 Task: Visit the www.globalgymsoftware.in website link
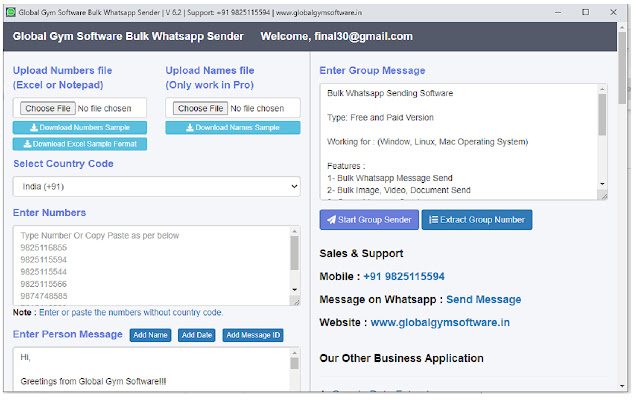(x=440, y=323)
